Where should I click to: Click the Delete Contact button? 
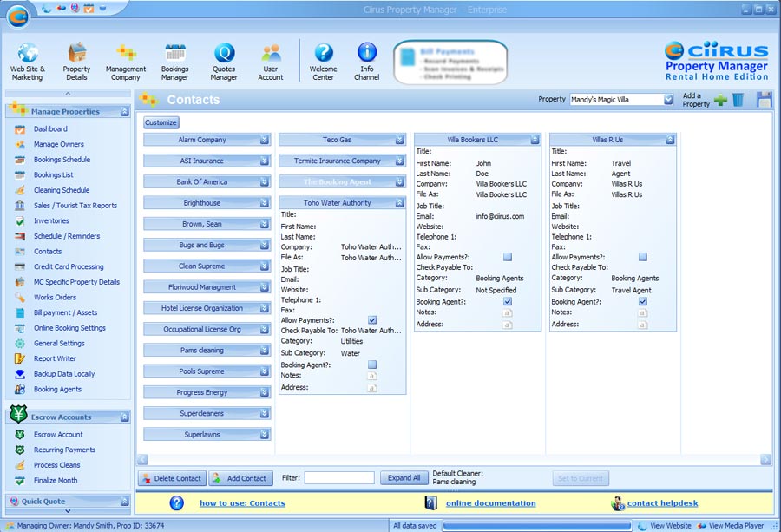[x=173, y=478]
